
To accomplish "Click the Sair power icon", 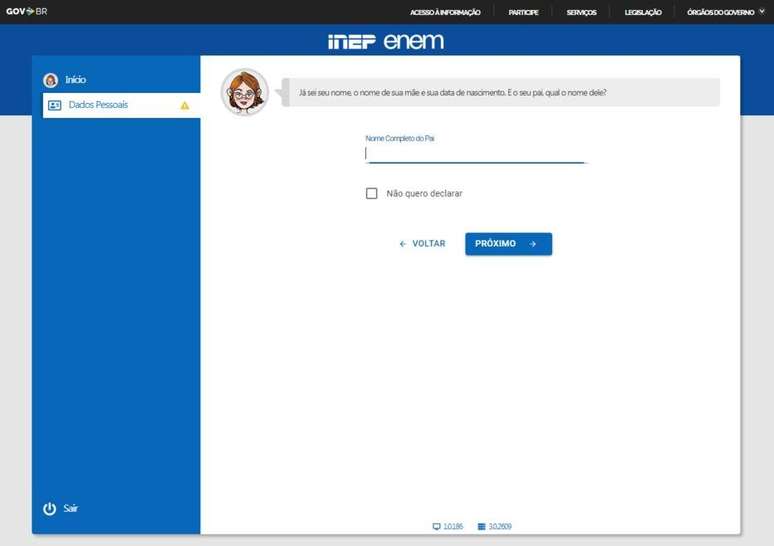I will (x=49, y=508).
